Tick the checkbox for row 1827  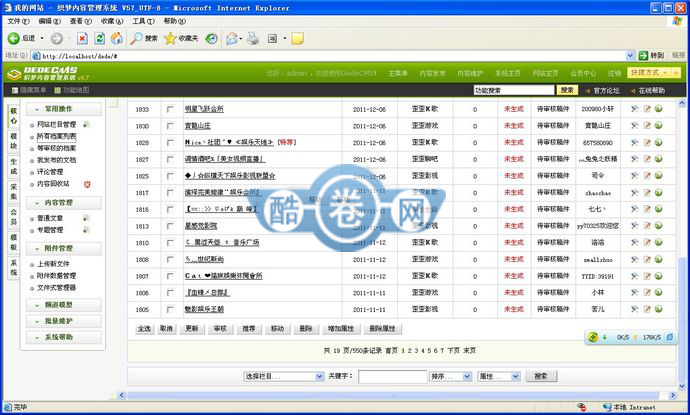pyautogui.click(x=170, y=159)
